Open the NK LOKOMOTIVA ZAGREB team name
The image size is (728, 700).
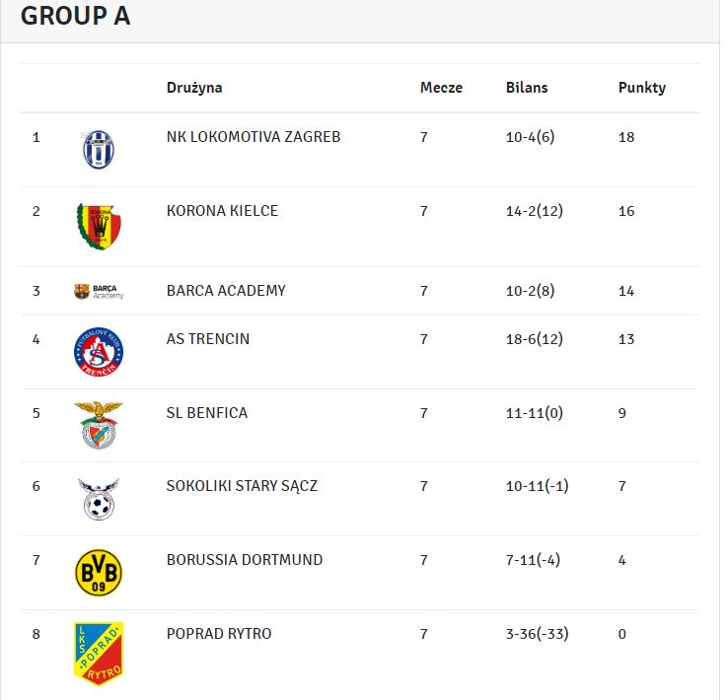[x=254, y=137]
